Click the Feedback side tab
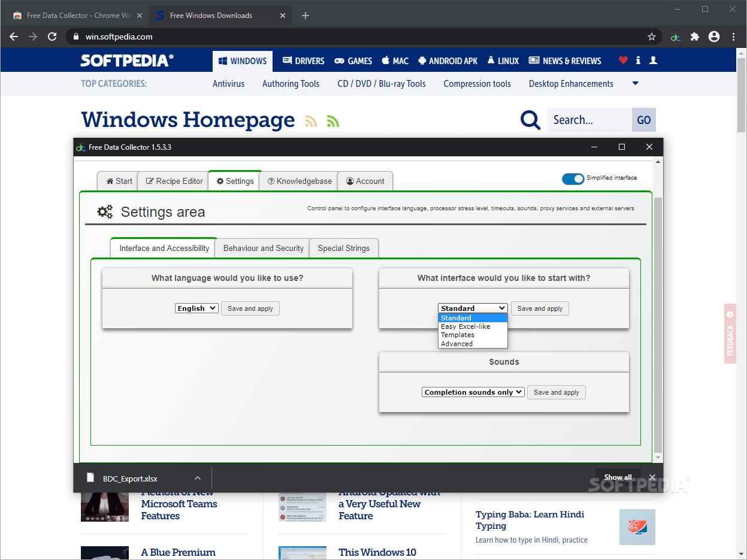747x560 pixels. click(730, 334)
